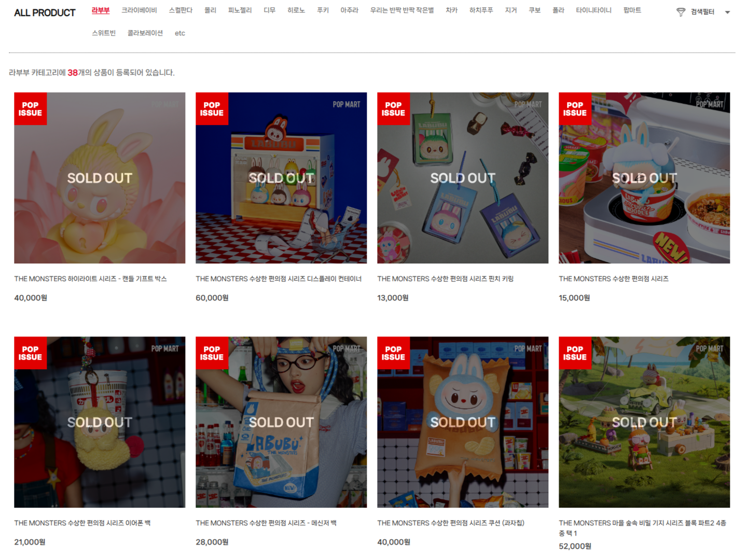The image size is (747, 560).
Task: Click the 28,000원 price
Action: (212, 542)
